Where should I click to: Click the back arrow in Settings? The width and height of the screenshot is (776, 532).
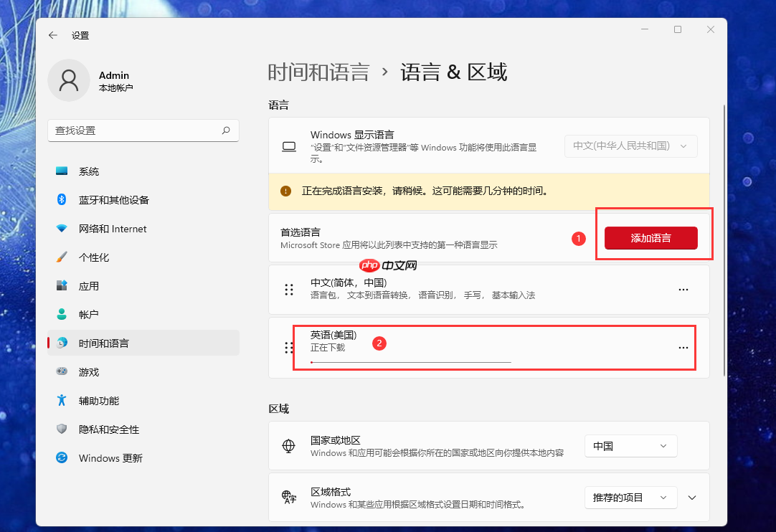[x=53, y=34]
